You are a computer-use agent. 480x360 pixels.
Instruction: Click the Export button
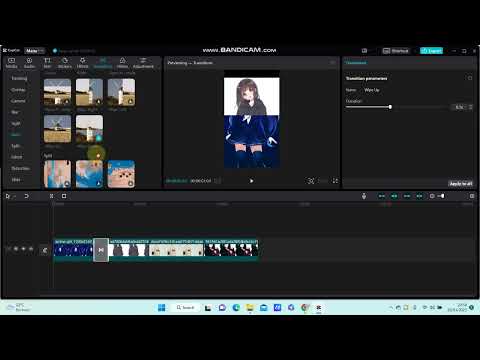[431, 51]
